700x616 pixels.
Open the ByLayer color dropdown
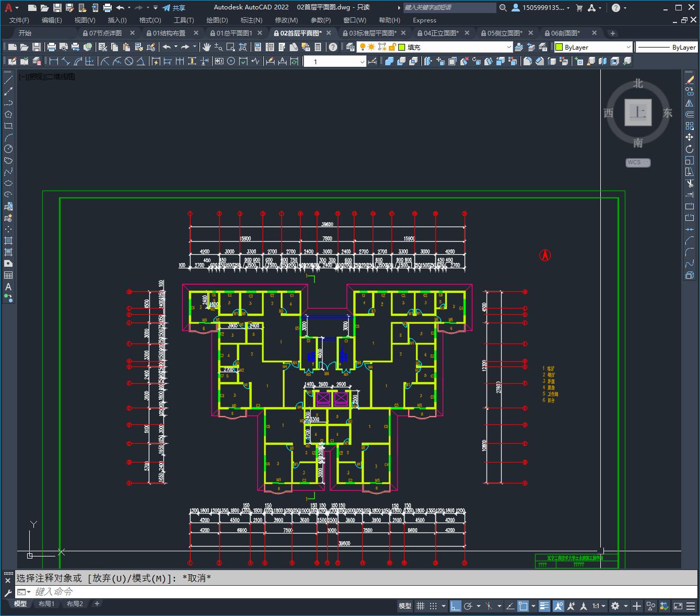click(593, 47)
